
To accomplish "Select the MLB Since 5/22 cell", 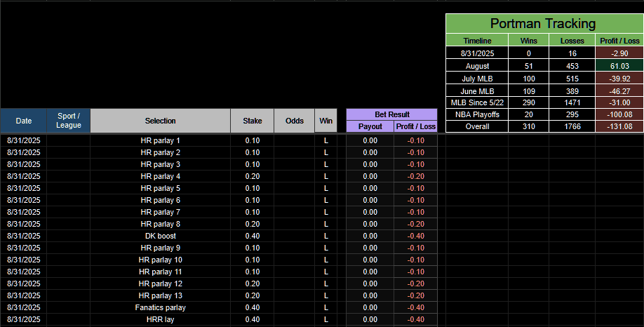I will [x=477, y=102].
